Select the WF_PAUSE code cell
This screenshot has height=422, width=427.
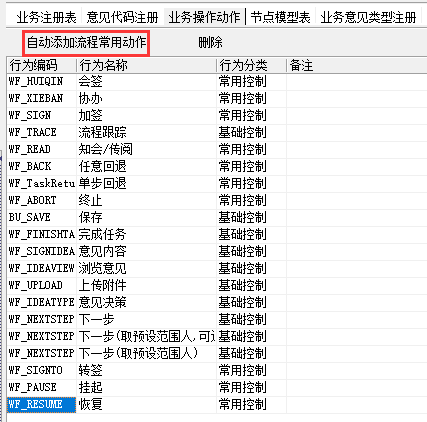tap(41, 388)
